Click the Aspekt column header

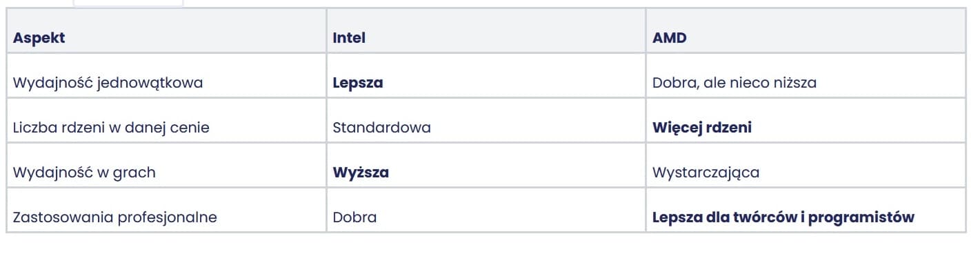click(166, 38)
